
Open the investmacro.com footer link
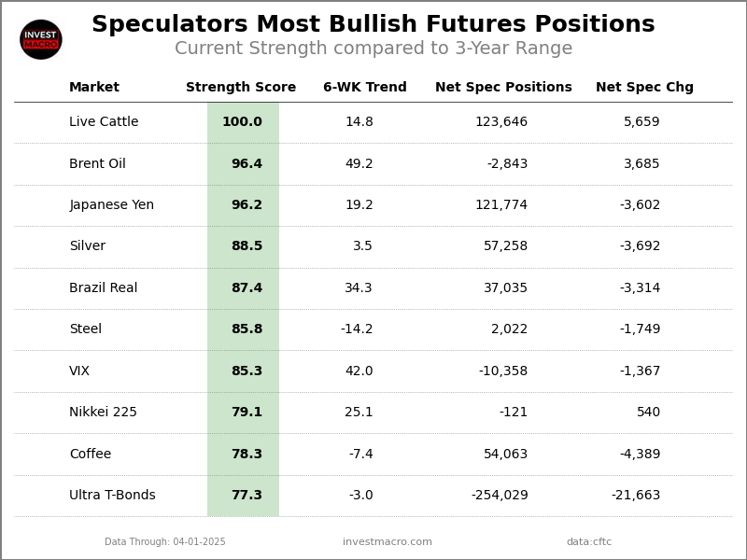tap(388, 542)
